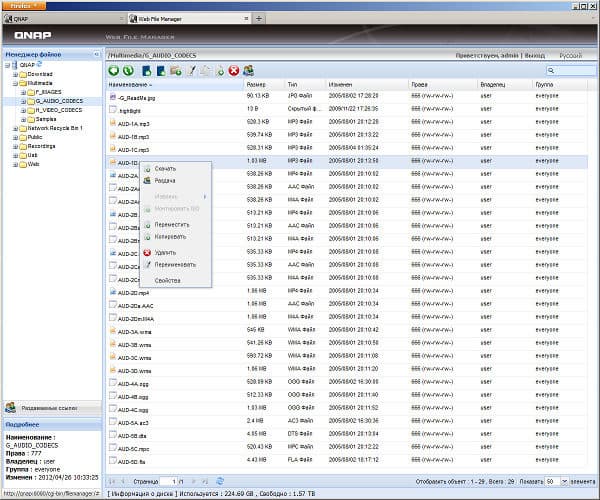The width and height of the screenshot is (600, 500).
Task: Click the create new folder toolbar icon
Action: (176, 70)
